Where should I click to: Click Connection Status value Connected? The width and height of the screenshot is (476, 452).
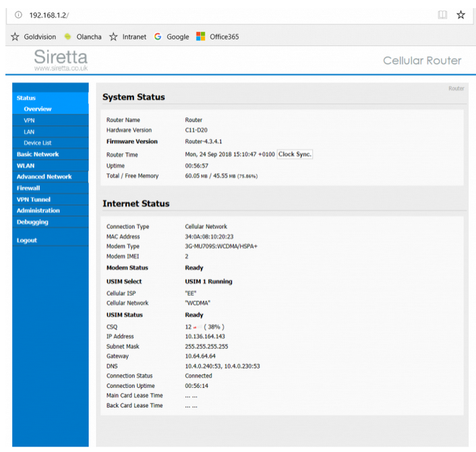point(198,376)
